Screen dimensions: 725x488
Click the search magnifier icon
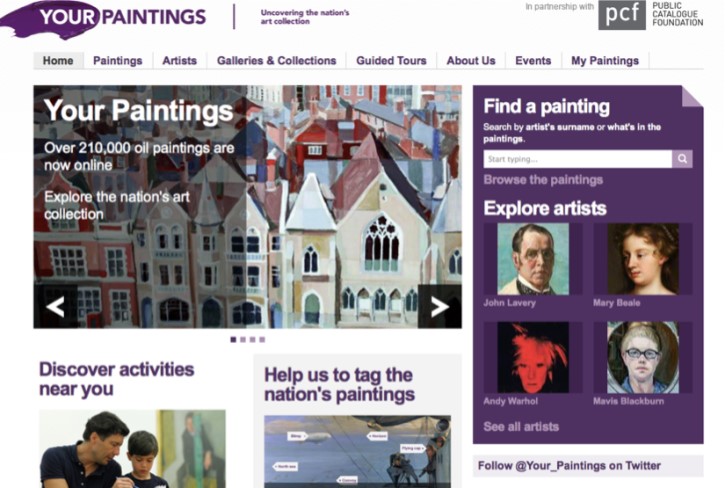click(x=682, y=159)
